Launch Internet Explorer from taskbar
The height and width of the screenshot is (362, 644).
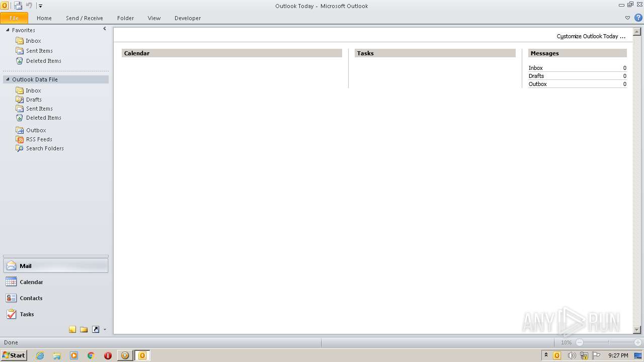click(40, 355)
